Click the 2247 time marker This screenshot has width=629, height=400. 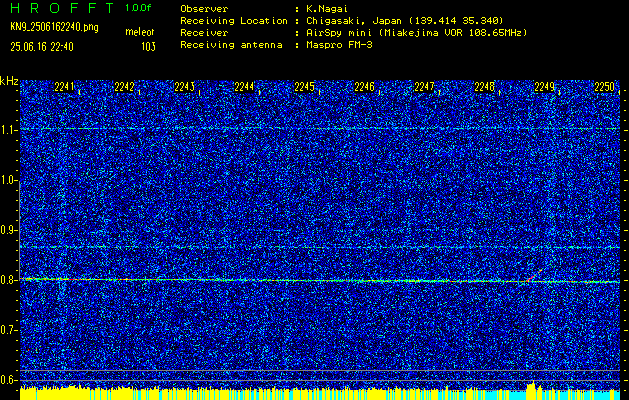coord(424,87)
